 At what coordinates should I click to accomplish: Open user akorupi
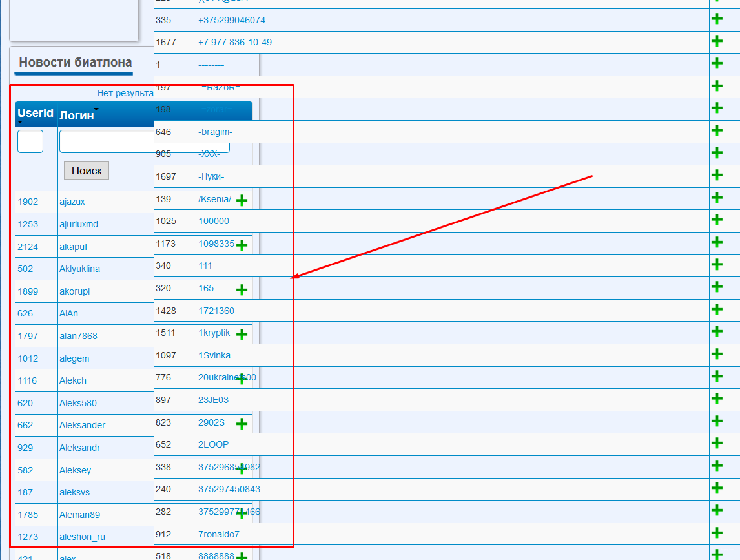coord(74,291)
